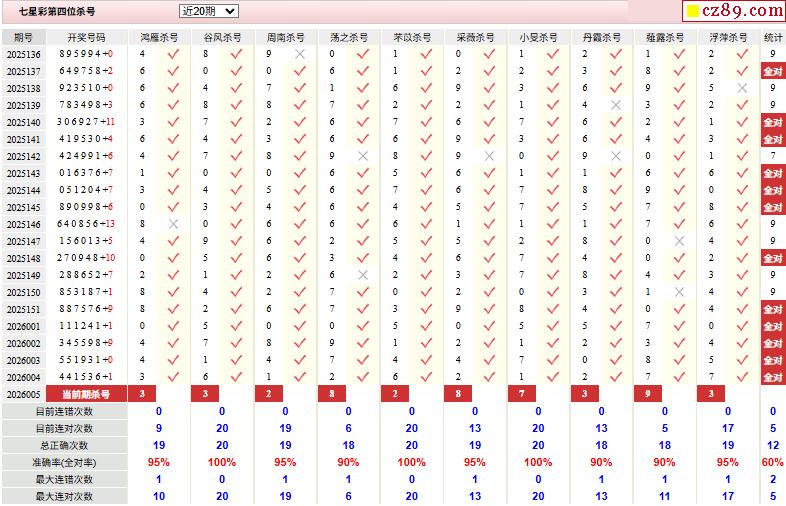Click the check mark in row 2025148 周南杀号
This screenshot has height=506, width=786.
[300, 258]
